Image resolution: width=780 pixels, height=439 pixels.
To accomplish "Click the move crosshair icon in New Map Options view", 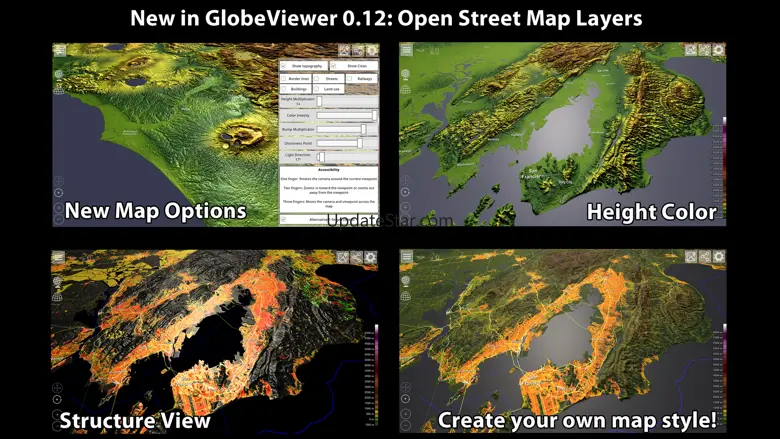I will [x=58, y=181].
